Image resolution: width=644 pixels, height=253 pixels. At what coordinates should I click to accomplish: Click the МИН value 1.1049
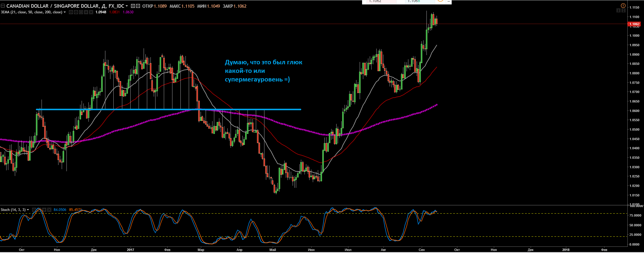213,6
